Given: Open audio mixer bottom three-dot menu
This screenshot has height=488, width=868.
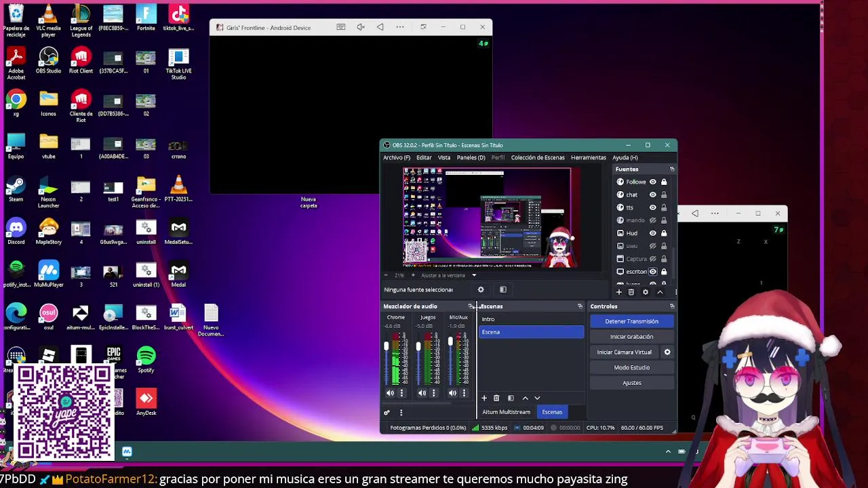Looking at the screenshot, I should click(401, 413).
